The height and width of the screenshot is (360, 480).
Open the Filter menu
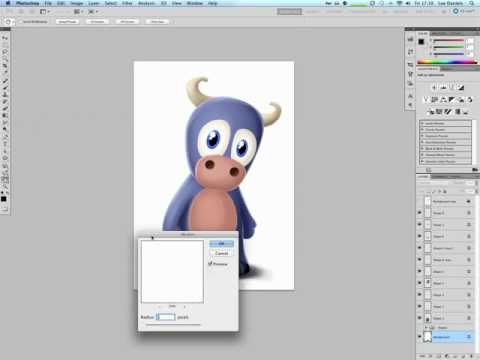click(x=127, y=3)
